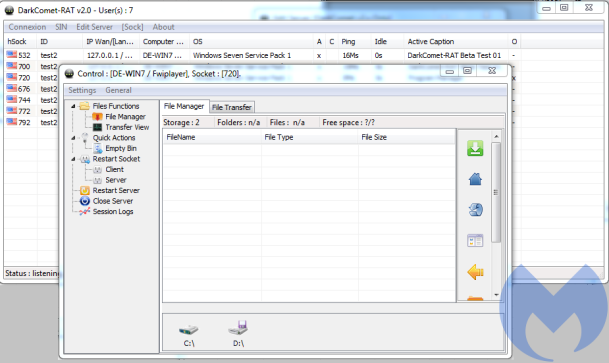Click the "Free space : ?/?" status field
This screenshot has height=363, width=609.
coord(348,122)
